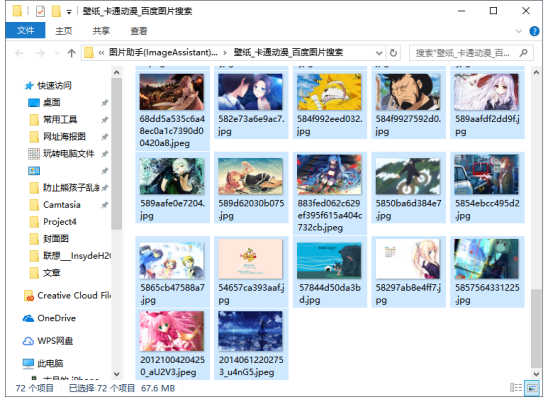Unpin Camtasia using its pin icon
Screen dimensions: 548x402
coord(104,205)
